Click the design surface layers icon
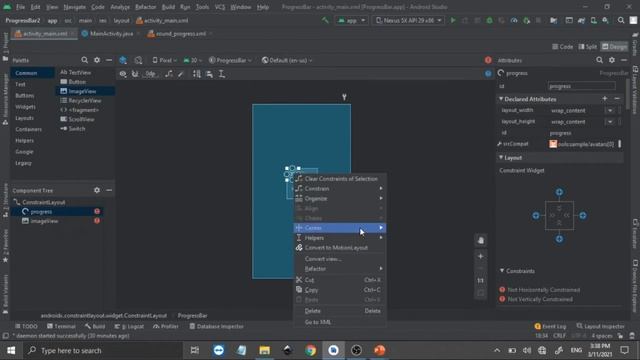The width and height of the screenshot is (640, 360). point(123,60)
